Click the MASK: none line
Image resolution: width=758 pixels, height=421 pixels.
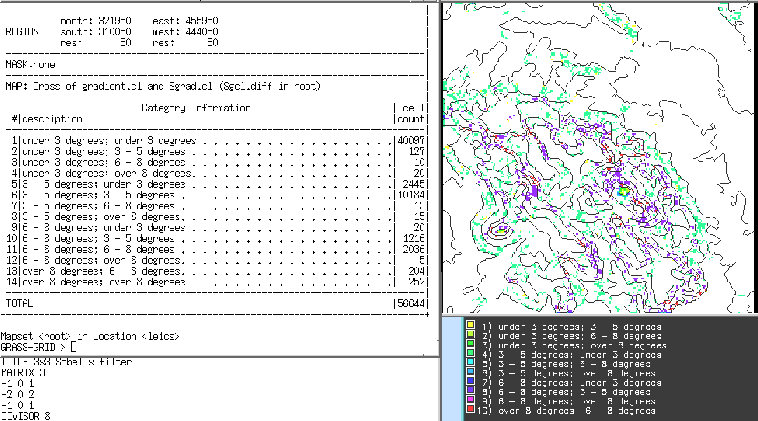click(x=30, y=64)
